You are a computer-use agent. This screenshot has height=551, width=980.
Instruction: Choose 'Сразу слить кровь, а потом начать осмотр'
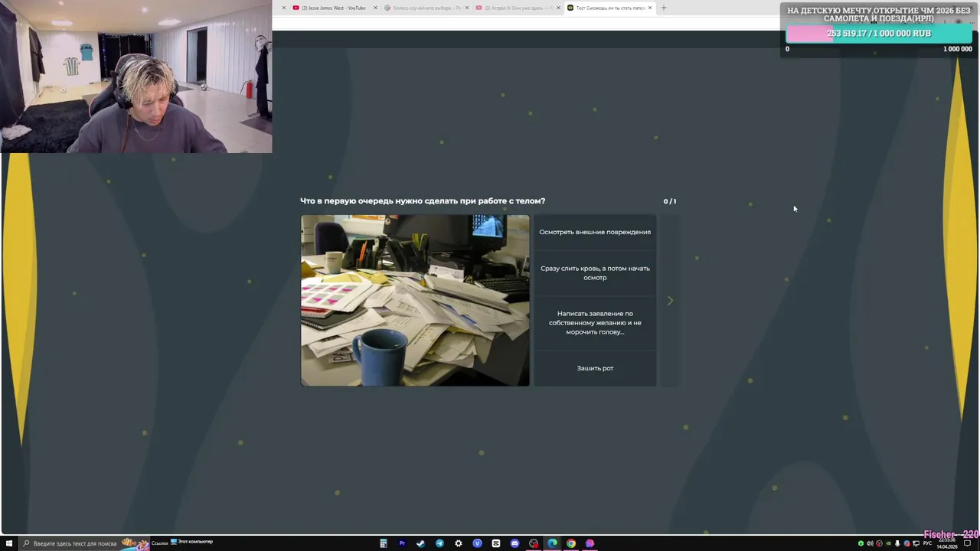click(595, 273)
